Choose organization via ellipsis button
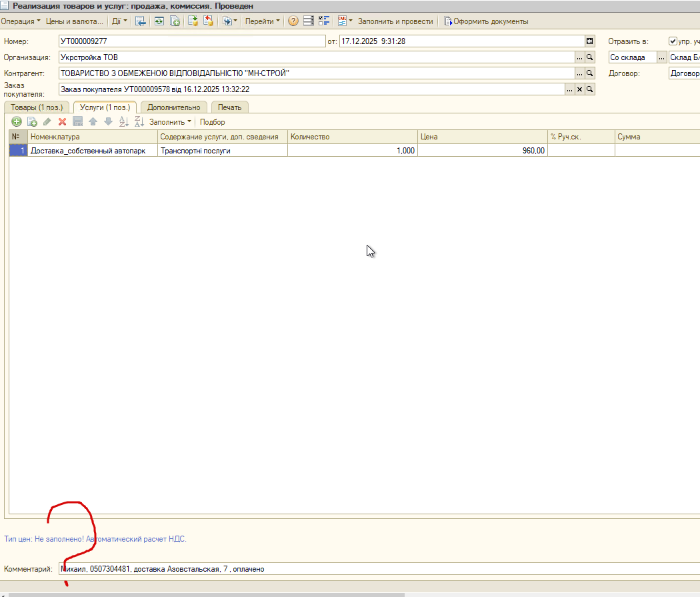This screenshot has height=597, width=700. click(x=579, y=57)
